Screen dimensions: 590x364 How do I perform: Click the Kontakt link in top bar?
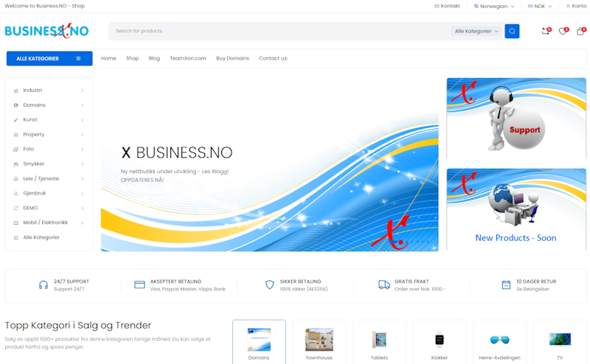447,6
